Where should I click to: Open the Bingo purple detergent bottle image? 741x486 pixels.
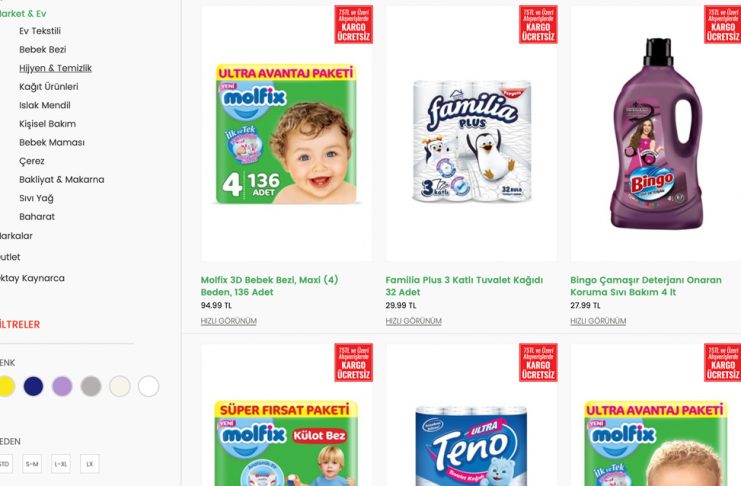(657, 133)
